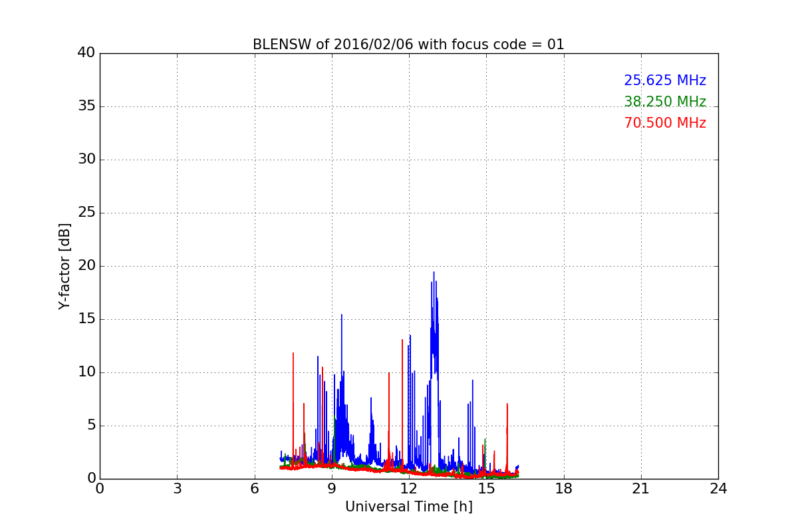Click the 'Universal Time [h]' axis label
798x532 pixels.
click(x=409, y=507)
